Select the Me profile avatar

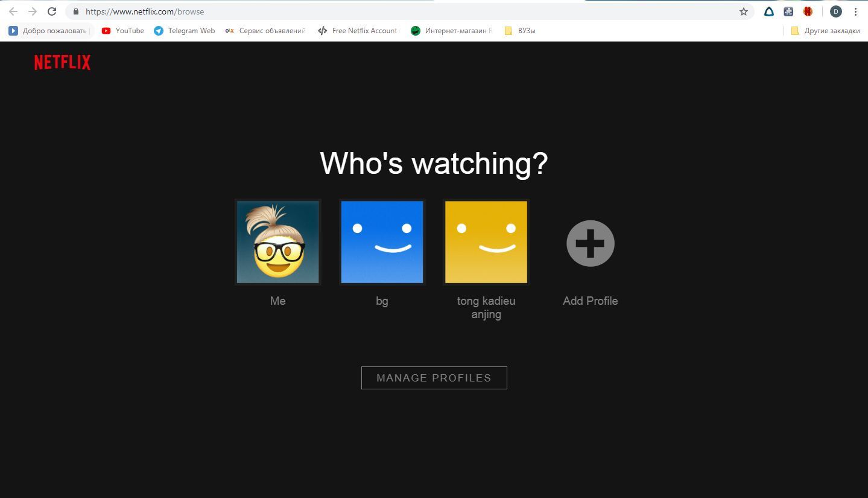[x=277, y=242]
